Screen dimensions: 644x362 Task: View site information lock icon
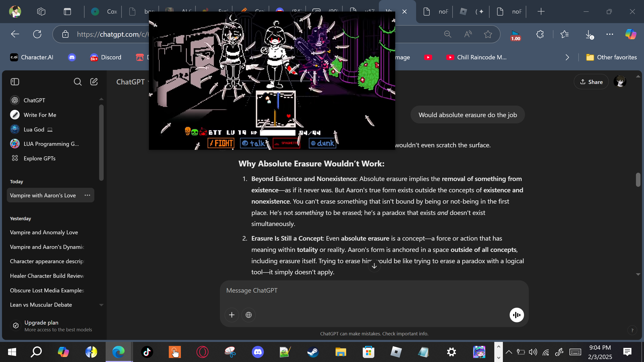pyautogui.click(x=65, y=34)
